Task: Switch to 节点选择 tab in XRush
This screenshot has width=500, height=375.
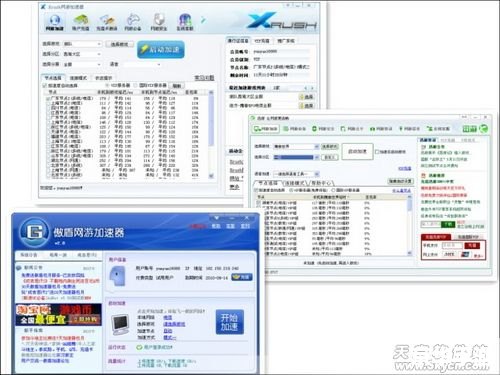Action: (53, 78)
